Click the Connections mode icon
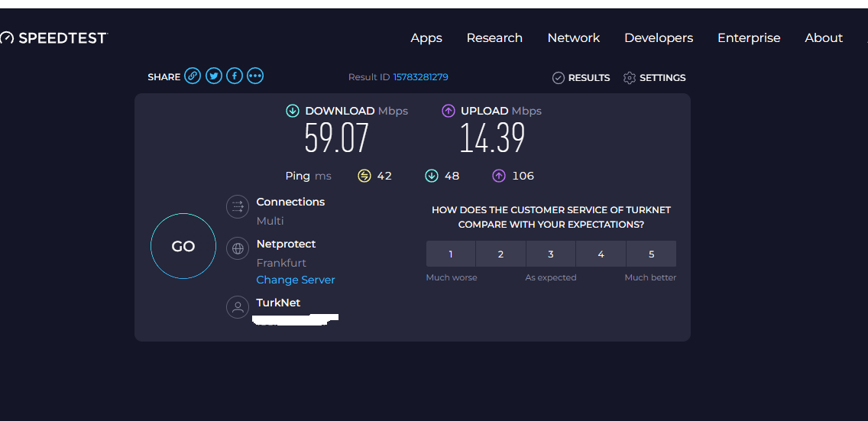 238,207
